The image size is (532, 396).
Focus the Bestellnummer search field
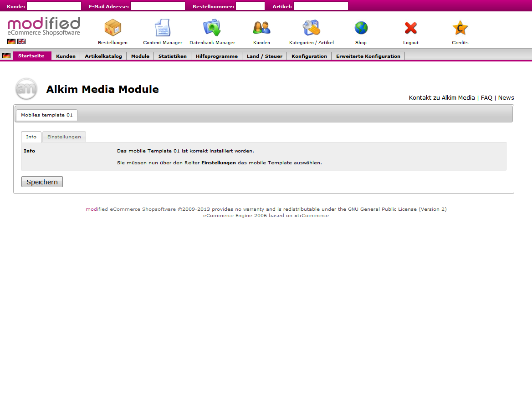pyautogui.click(x=250, y=6)
